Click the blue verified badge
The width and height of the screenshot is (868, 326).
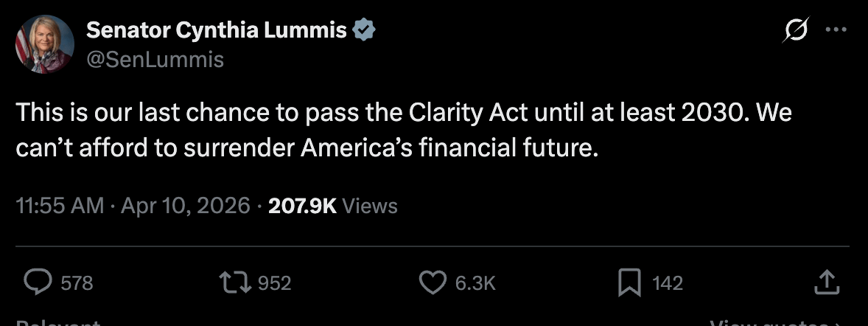[x=365, y=30]
